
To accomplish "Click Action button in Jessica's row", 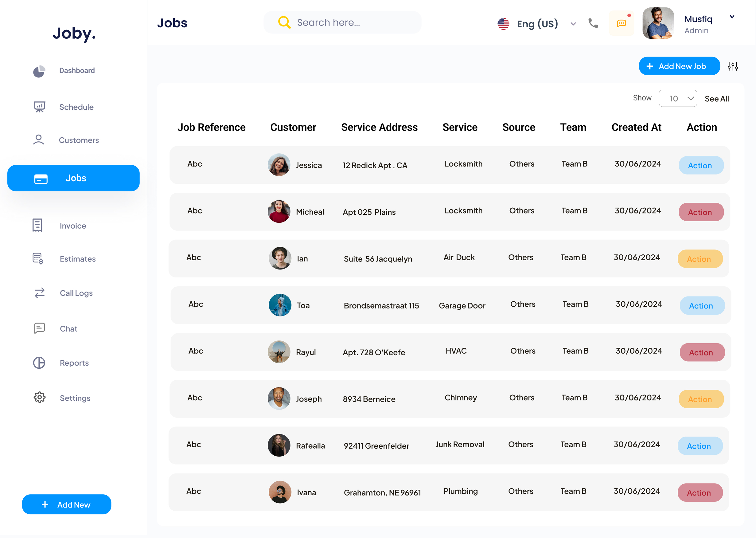I will pos(701,165).
